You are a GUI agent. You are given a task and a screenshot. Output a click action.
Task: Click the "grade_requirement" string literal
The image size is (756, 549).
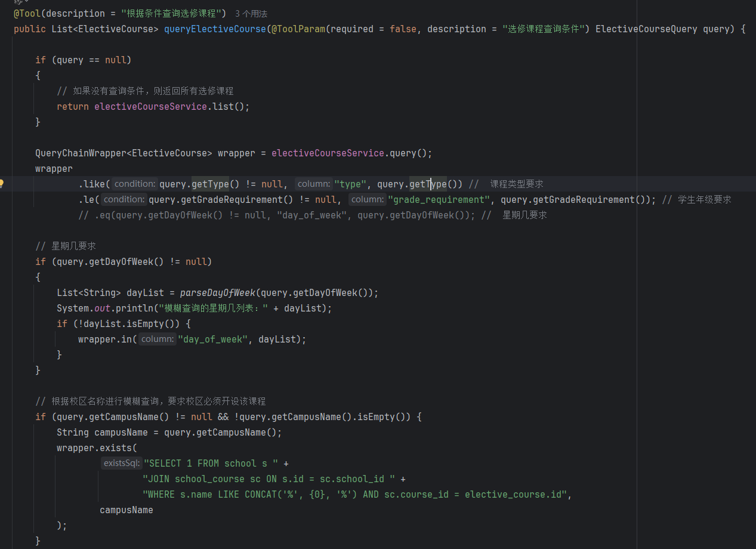click(x=439, y=199)
